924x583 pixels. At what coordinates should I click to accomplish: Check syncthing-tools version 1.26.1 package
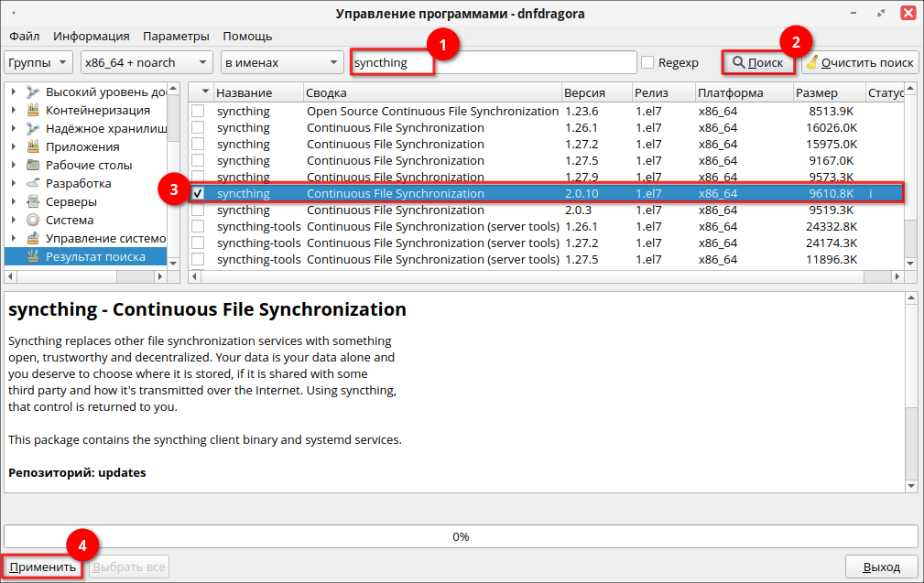point(198,226)
